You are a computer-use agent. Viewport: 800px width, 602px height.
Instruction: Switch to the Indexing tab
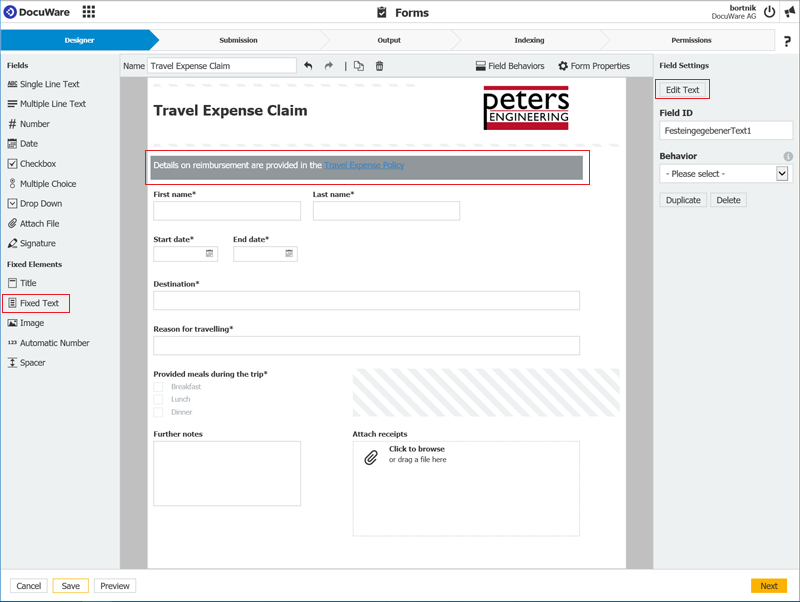click(529, 40)
